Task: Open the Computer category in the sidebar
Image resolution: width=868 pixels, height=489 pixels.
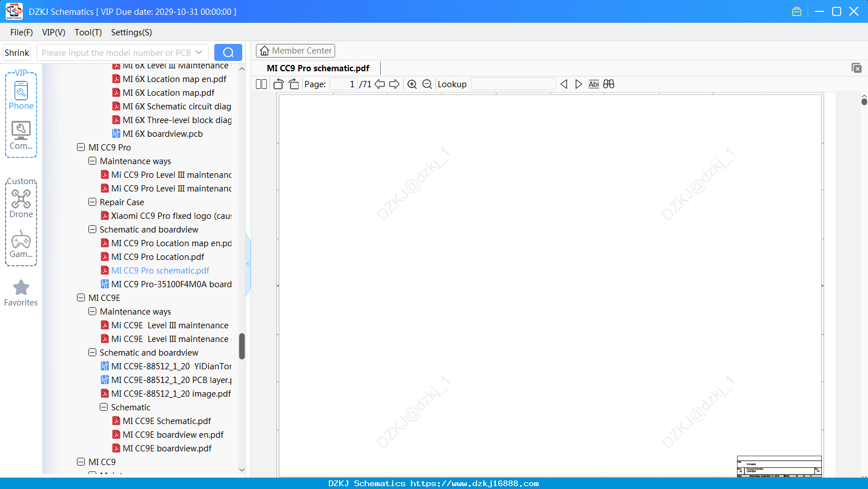Action: (x=21, y=136)
